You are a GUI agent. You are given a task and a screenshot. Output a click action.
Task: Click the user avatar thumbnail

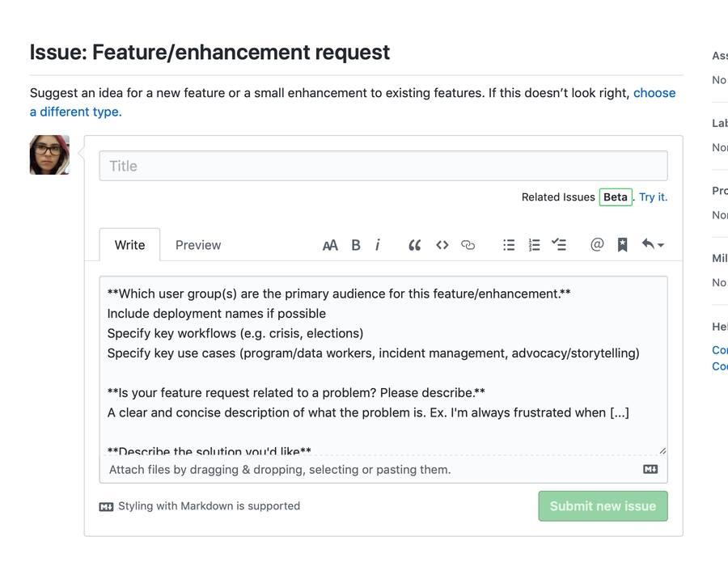(49, 154)
